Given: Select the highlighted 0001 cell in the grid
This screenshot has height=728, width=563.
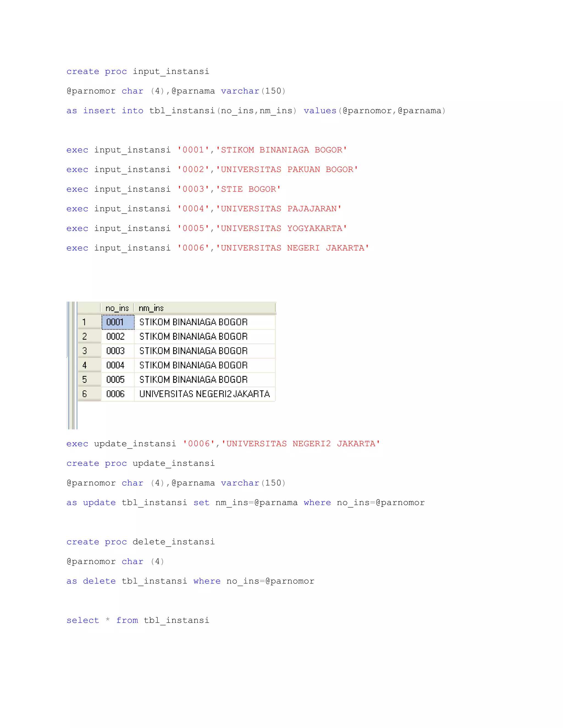Looking at the screenshot, I should (118, 322).
